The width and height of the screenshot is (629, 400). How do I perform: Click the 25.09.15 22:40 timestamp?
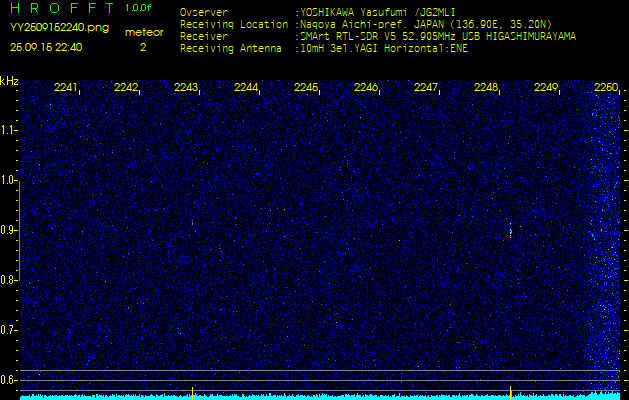click(x=46, y=47)
